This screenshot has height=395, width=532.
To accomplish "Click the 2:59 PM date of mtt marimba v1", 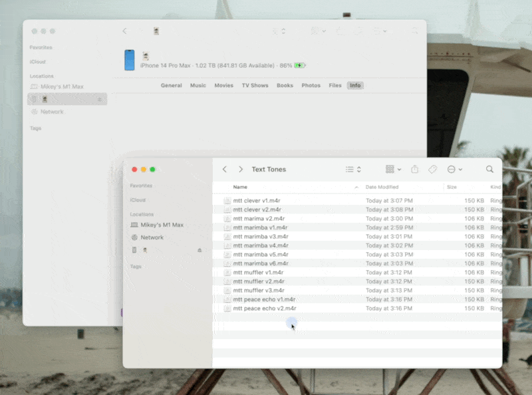I will (x=389, y=227).
